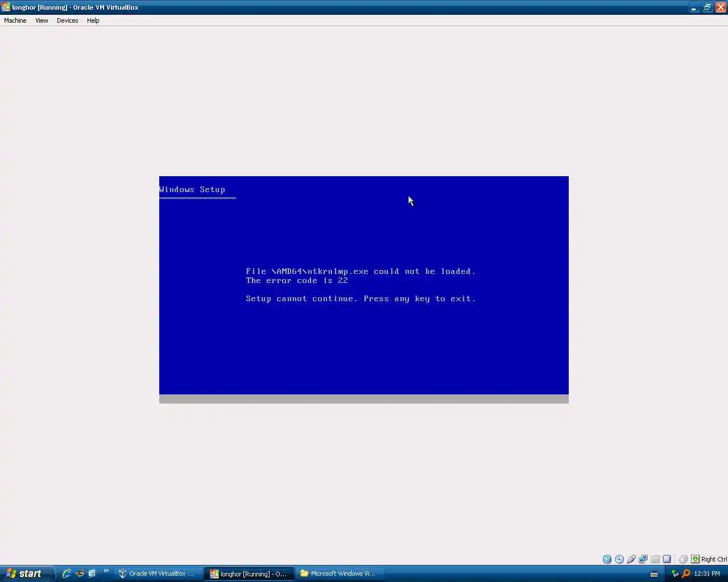
Task: Click 'The error code is 22' text
Action: [297, 280]
